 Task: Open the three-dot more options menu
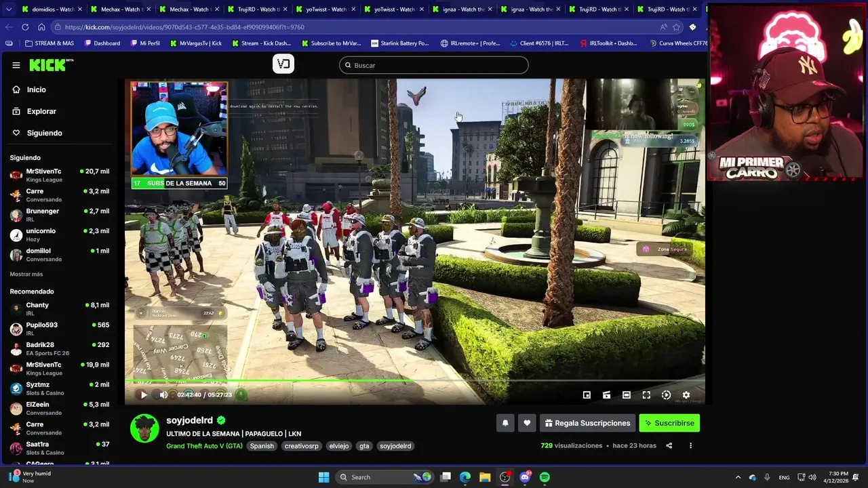pos(690,445)
